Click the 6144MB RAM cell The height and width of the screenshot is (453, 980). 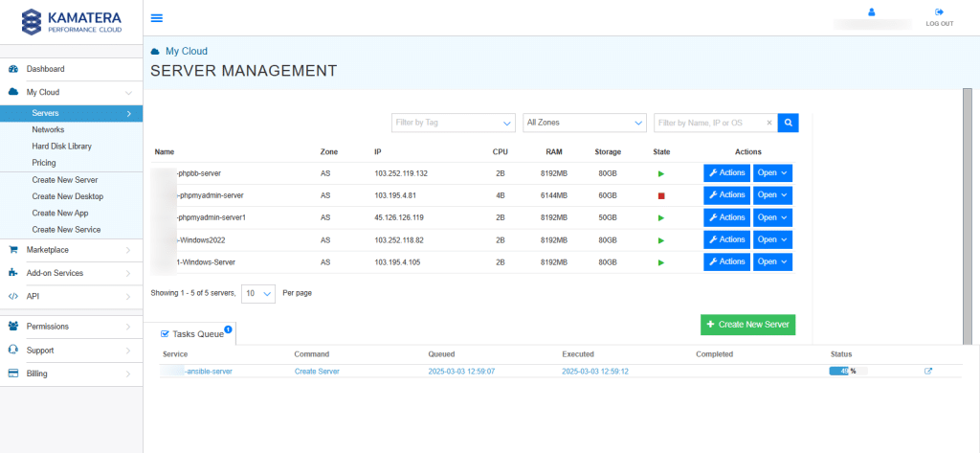coord(554,195)
